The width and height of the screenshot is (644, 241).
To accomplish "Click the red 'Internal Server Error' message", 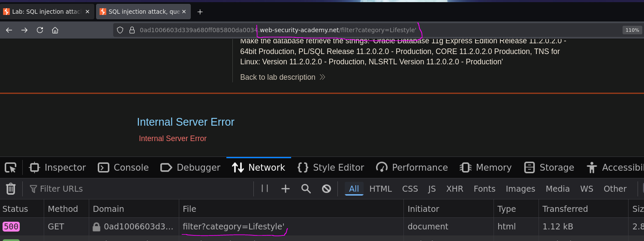I will (173, 139).
